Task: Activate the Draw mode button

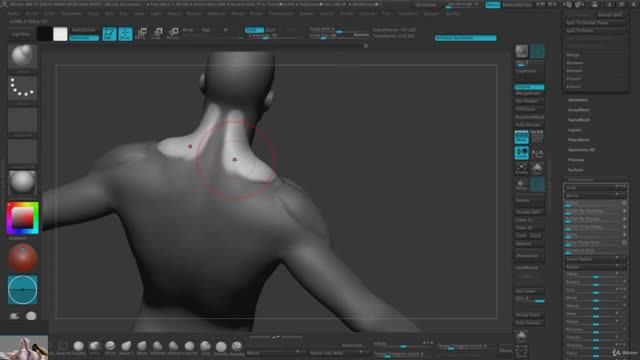Action: coord(125,34)
